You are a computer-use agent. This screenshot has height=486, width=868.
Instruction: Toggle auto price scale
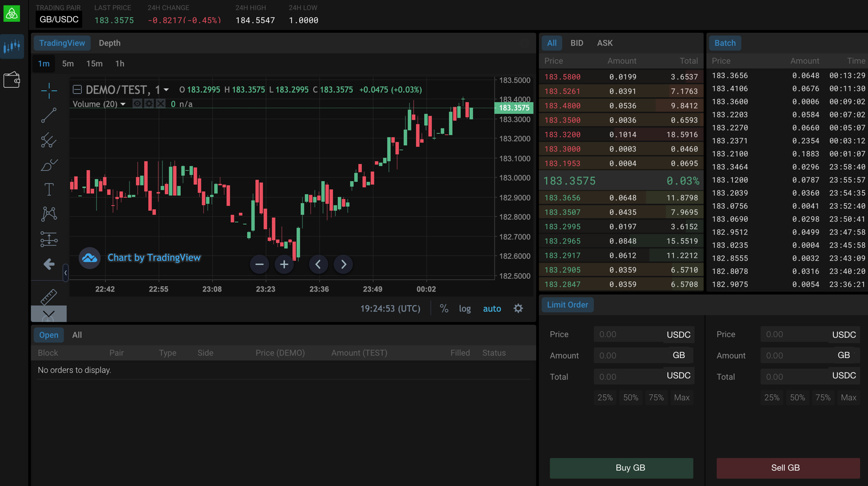492,308
